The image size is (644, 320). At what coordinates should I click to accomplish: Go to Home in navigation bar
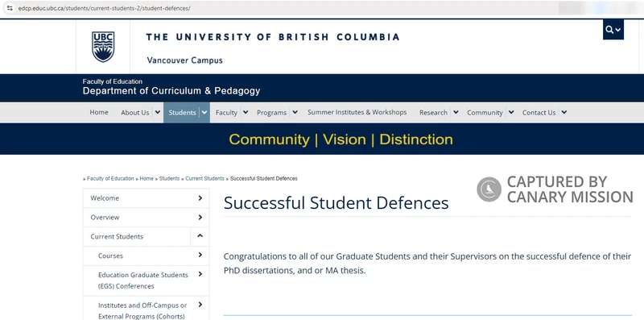[x=99, y=112]
